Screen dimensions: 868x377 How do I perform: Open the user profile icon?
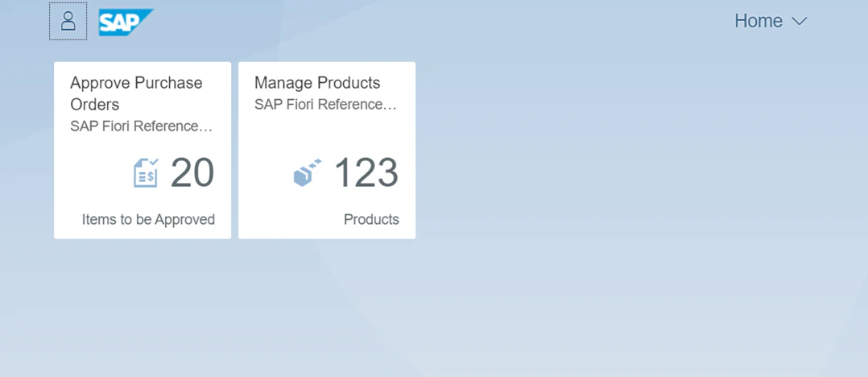(68, 21)
